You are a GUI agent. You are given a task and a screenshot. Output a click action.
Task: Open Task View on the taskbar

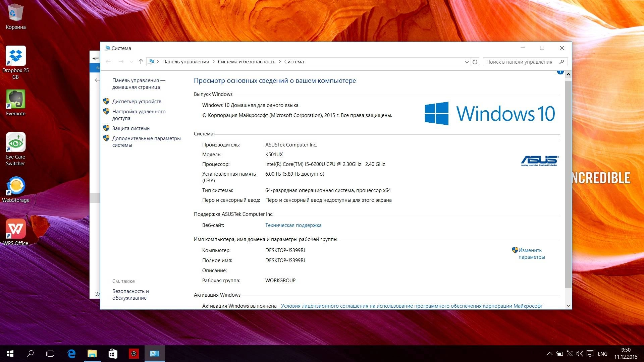click(x=50, y=354)
